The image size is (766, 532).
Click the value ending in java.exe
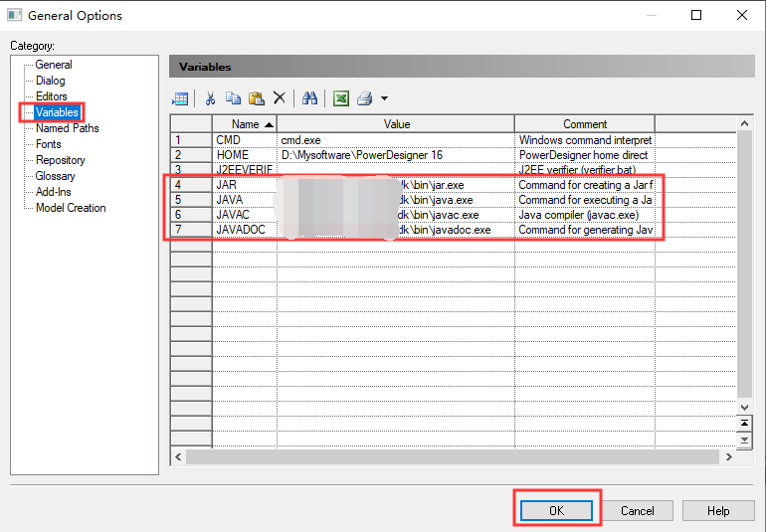396,200
